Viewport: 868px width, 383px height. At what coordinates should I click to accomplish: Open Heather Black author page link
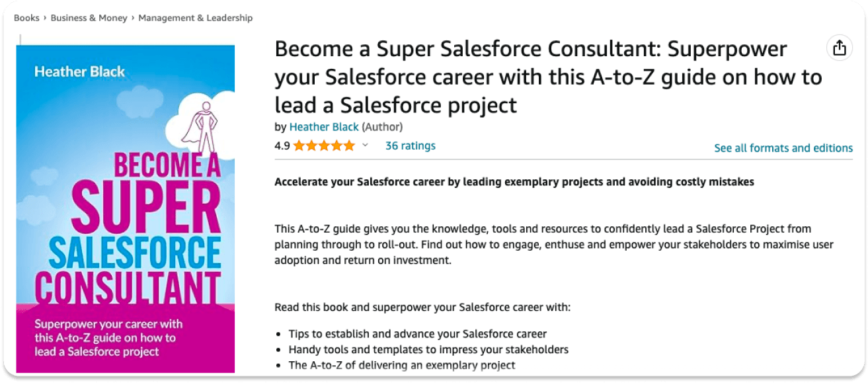click(x=324, y=127)
